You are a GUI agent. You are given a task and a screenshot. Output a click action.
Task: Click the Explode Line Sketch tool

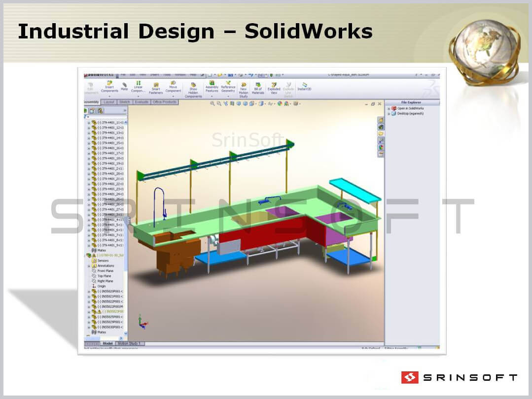click(288, 90)
